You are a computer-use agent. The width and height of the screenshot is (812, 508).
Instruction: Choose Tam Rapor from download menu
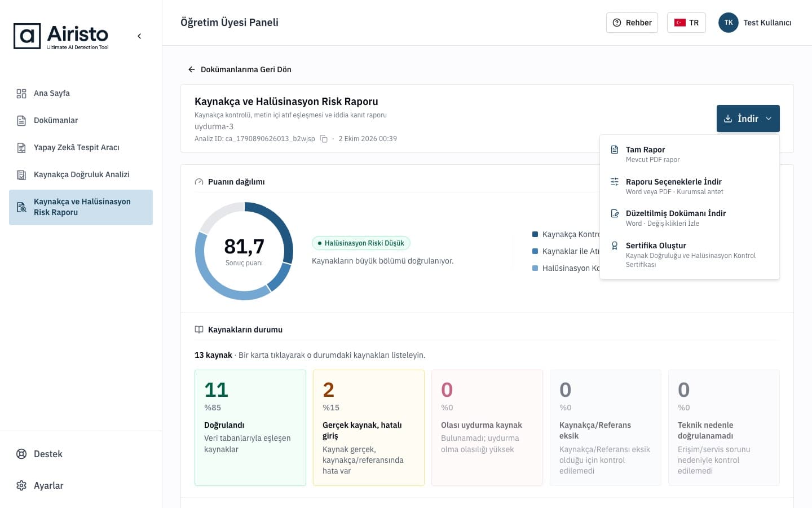(x=690, y=154)
